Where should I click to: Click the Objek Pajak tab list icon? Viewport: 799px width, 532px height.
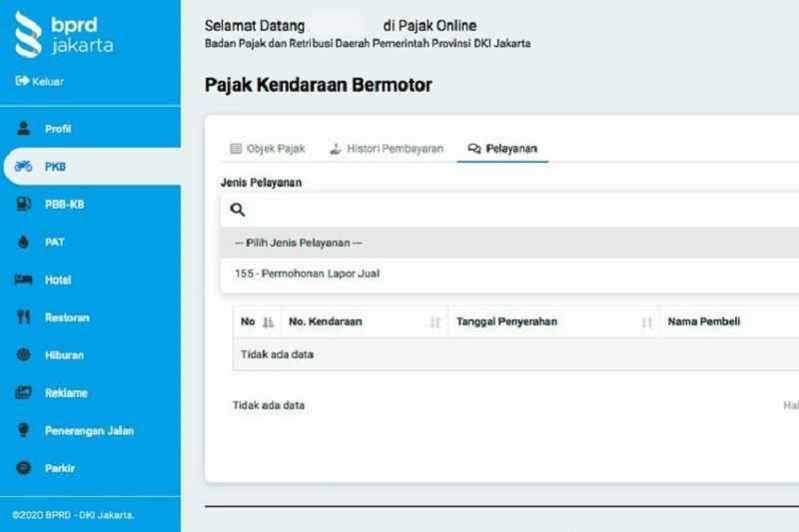coord(236,148)
